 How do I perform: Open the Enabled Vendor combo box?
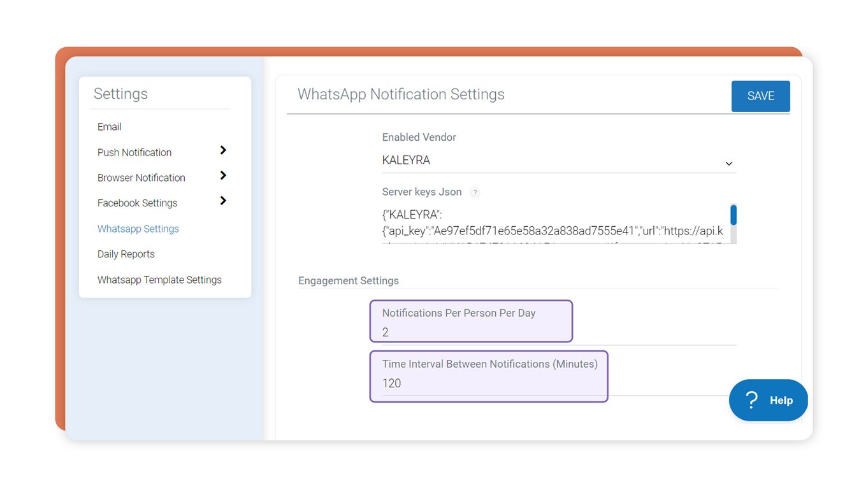click(559, 160)
